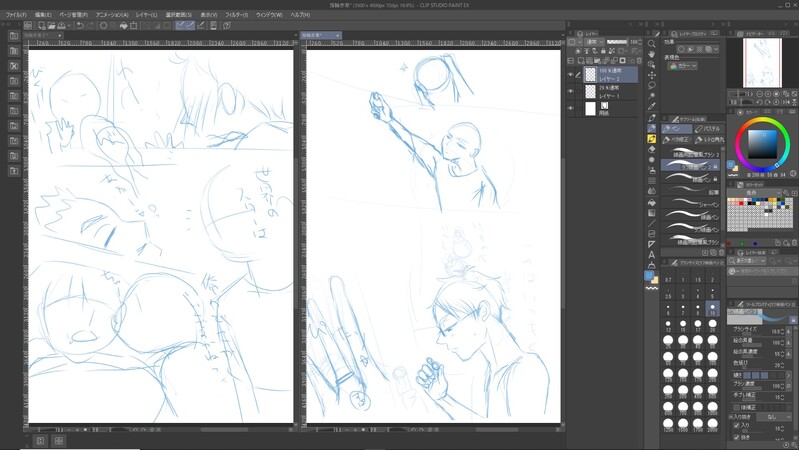The height and width of the screenshot is (450, 799).
Task: Click the Navigator canvas thumbnail
Action: 762,63
